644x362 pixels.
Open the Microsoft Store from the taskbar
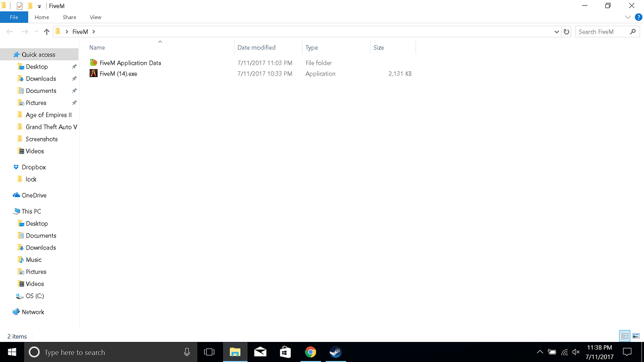pyautogui.click(x=285, y=352)
